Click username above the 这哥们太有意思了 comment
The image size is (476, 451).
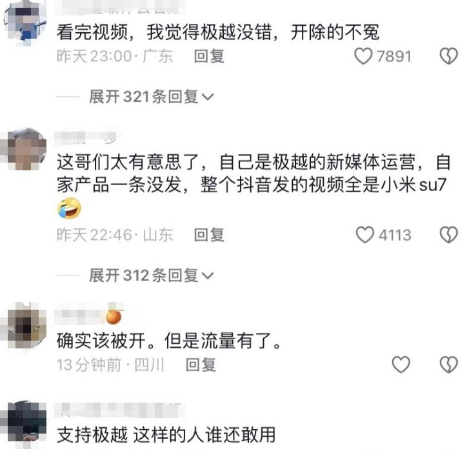pyautogui.click(x=86, y=138)
